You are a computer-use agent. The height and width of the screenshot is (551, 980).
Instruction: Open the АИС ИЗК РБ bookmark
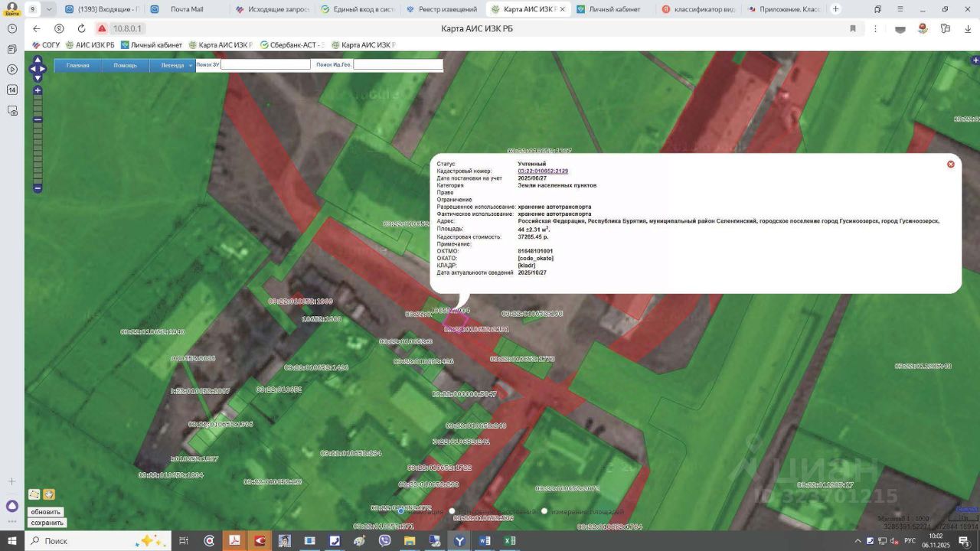(90, 45)
